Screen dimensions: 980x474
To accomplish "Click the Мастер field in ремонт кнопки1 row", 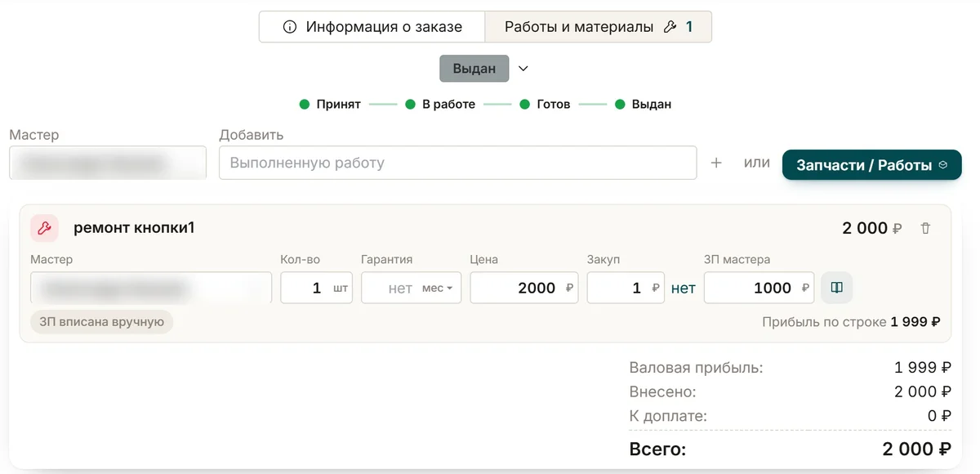I will tap(151, 288).
